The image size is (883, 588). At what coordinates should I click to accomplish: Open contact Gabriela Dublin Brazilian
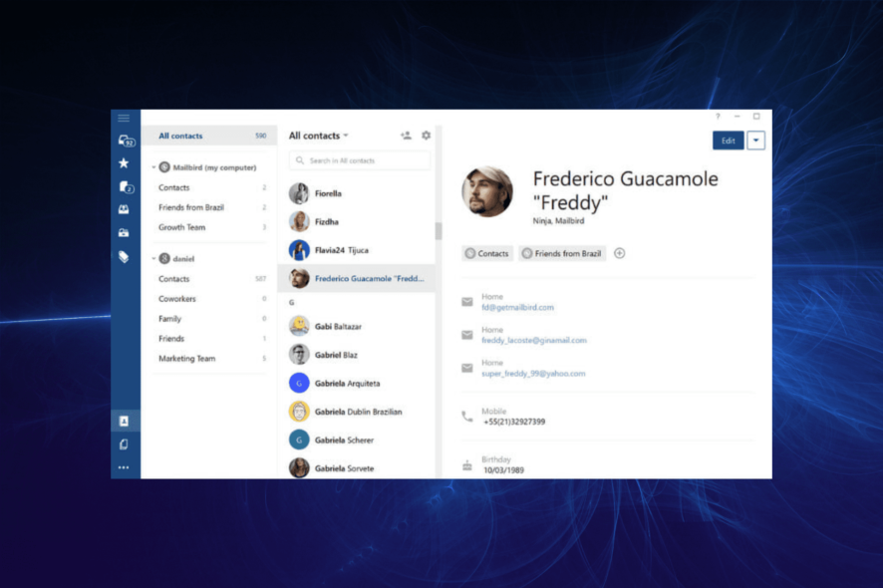(x=357, y=412)
